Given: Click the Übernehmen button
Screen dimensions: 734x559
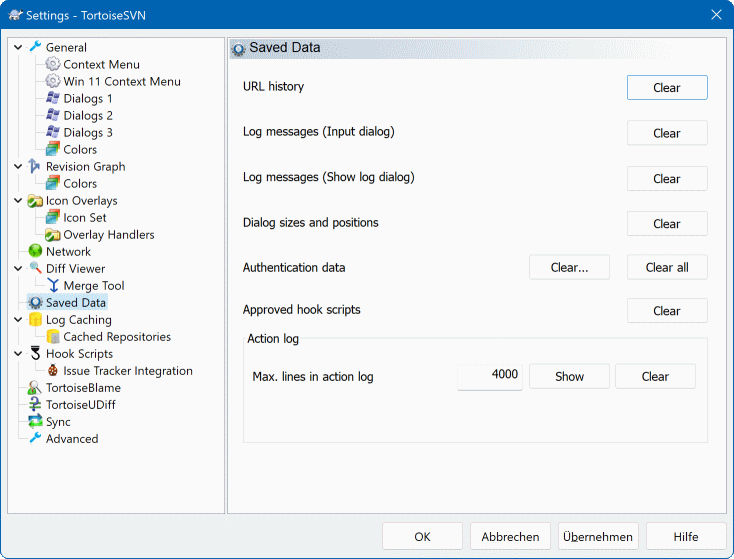Looking at the screenshot, I should pos(598,537).
